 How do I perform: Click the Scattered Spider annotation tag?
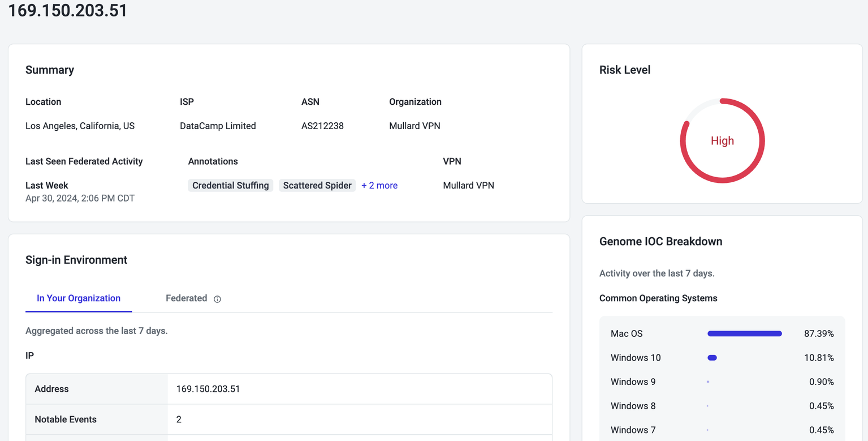pyautogui.click(x=317, y=186)
